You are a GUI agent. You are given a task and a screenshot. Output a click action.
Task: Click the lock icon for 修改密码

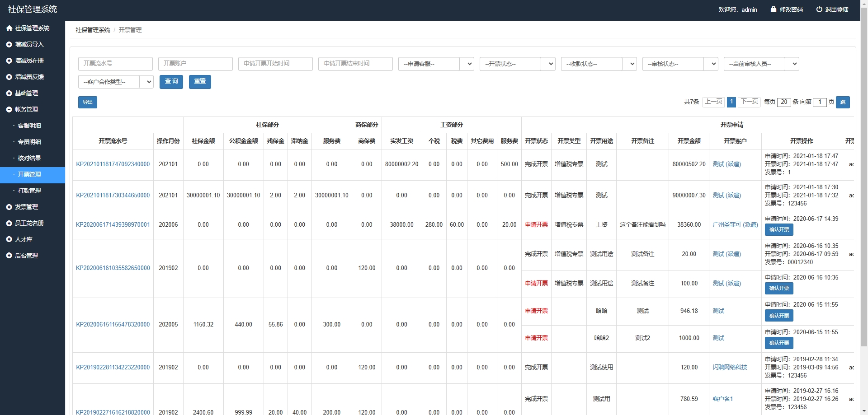point(773,9)
